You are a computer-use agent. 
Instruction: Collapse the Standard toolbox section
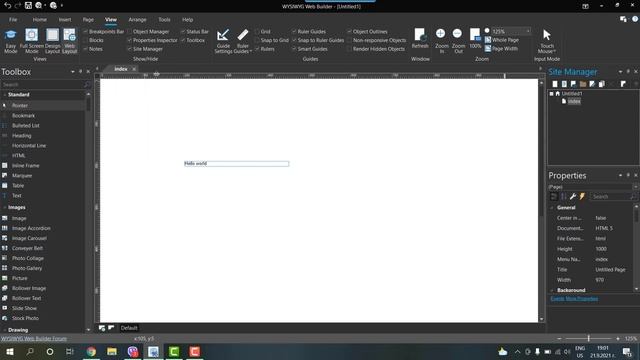(x=4, y=95)
